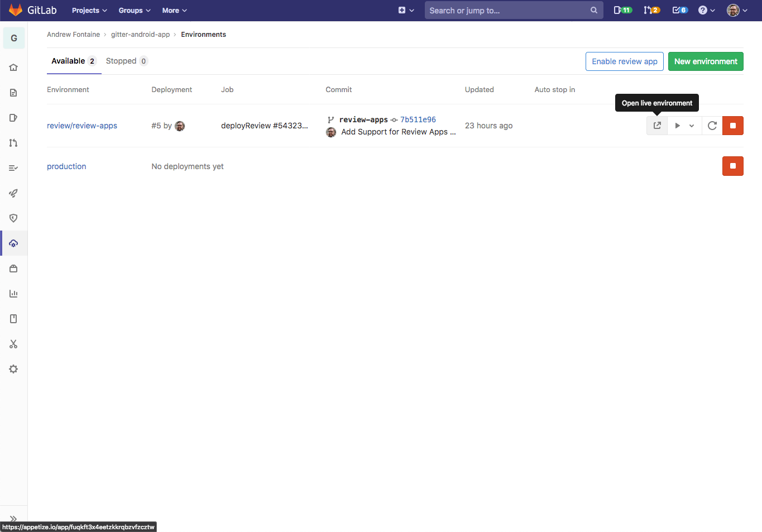
Task: Click the Snippets scissors icon
Action: (13, 344)
